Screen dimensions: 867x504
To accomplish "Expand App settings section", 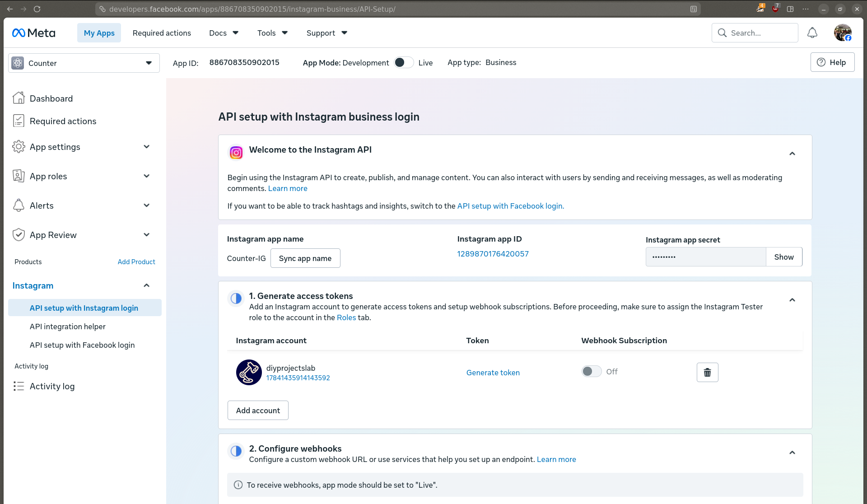I will (146, 147).
